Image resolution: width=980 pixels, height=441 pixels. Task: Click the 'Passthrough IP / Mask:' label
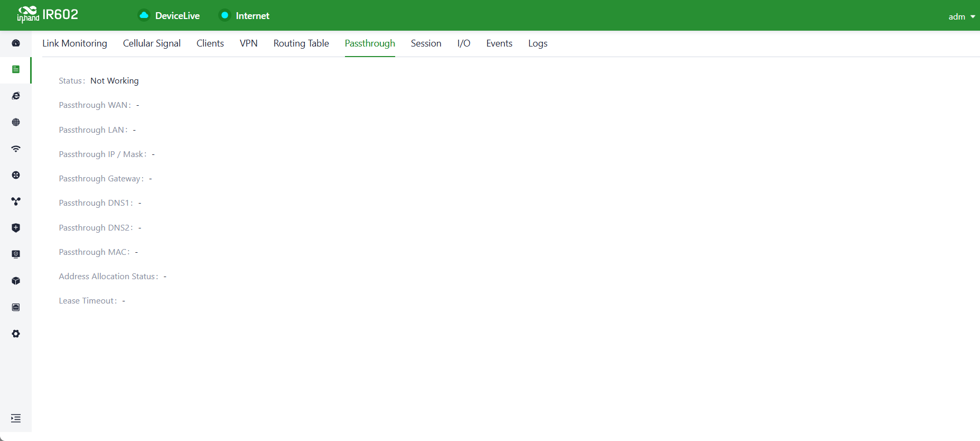(103, 154)
